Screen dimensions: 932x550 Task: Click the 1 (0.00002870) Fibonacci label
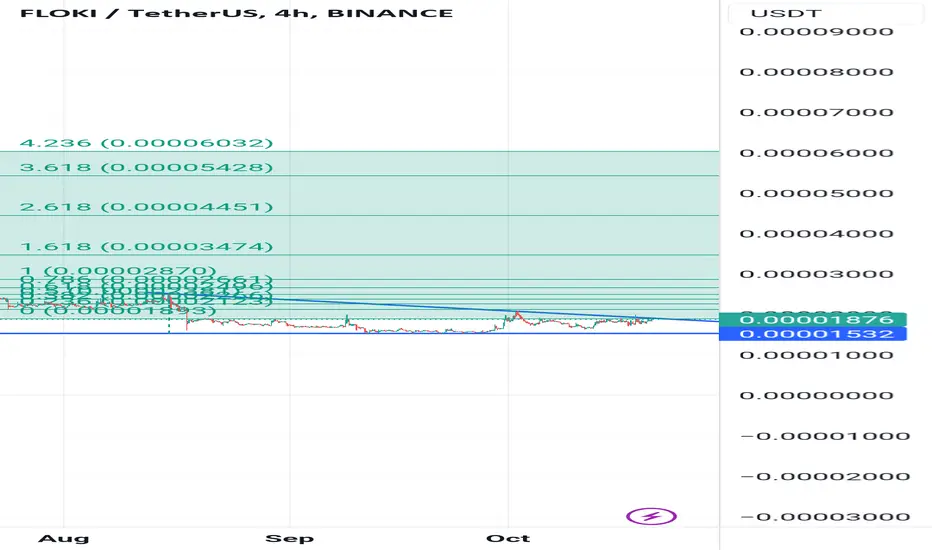point(118,271)
